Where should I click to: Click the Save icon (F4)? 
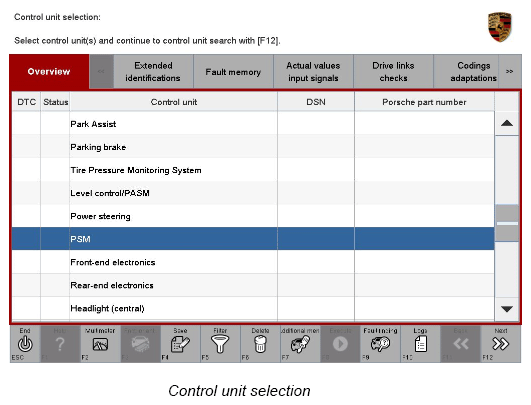pos(180,344)
